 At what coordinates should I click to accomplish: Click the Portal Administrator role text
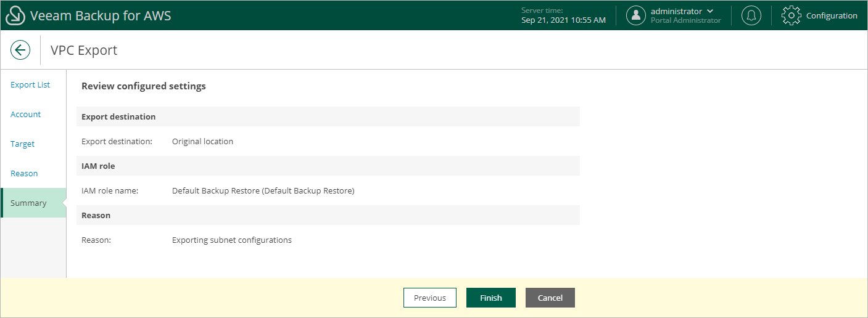pyautogui.click(x=686, y=20)
